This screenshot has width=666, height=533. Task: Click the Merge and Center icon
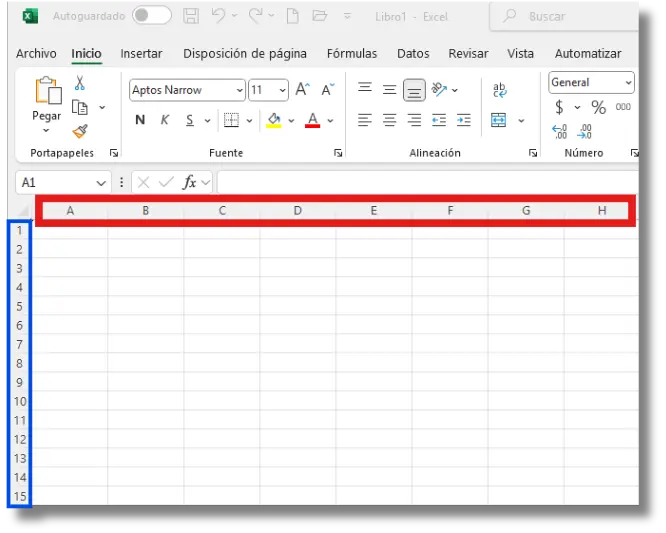coord(498,120)
